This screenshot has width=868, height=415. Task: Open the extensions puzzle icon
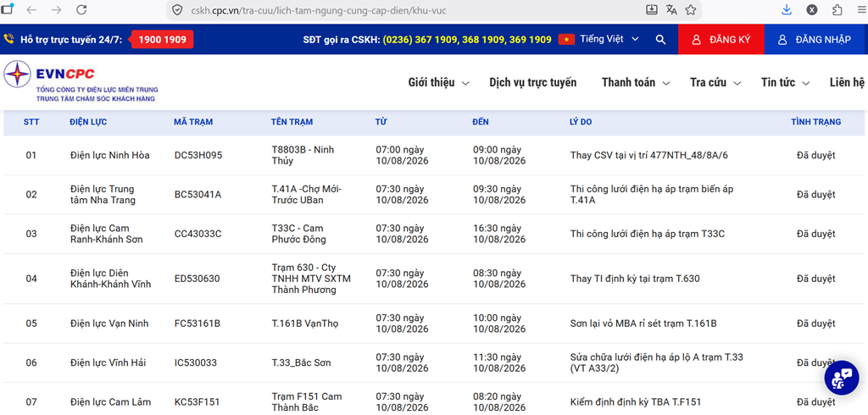tap(837, 9)
